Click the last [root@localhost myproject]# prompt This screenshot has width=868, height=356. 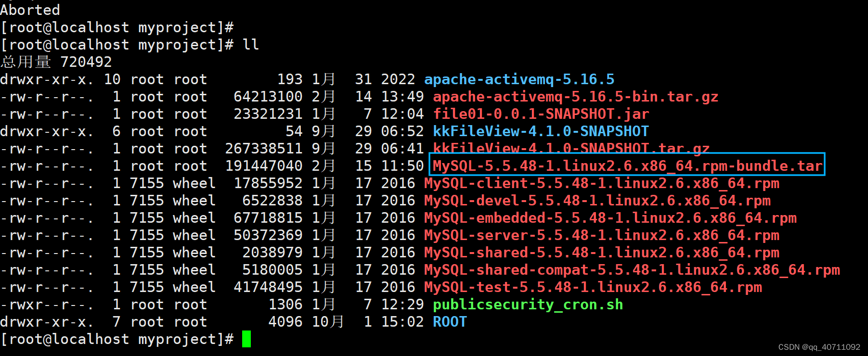pyautogui.click(x=117, y=339)
